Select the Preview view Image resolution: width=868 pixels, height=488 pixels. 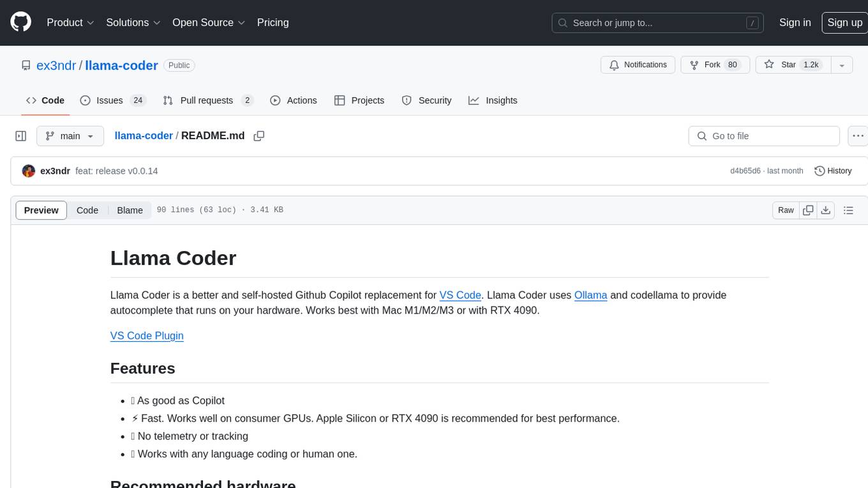tap(41, 210)
